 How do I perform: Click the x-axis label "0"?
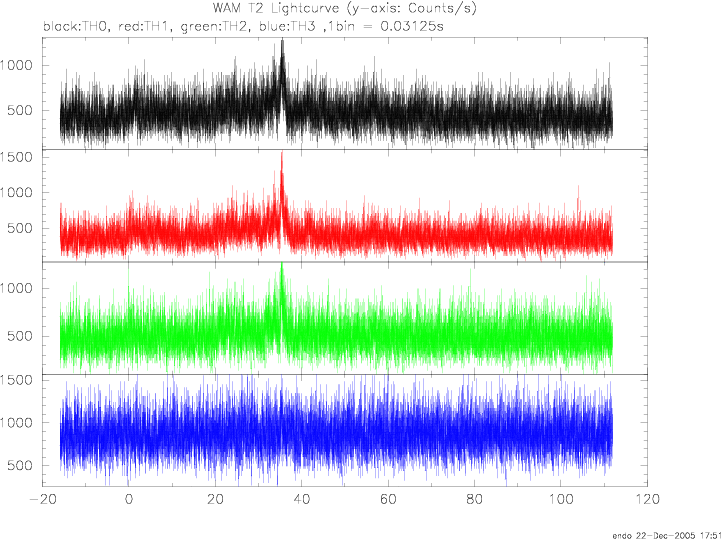pyautogui.click(x=129, y=499)
